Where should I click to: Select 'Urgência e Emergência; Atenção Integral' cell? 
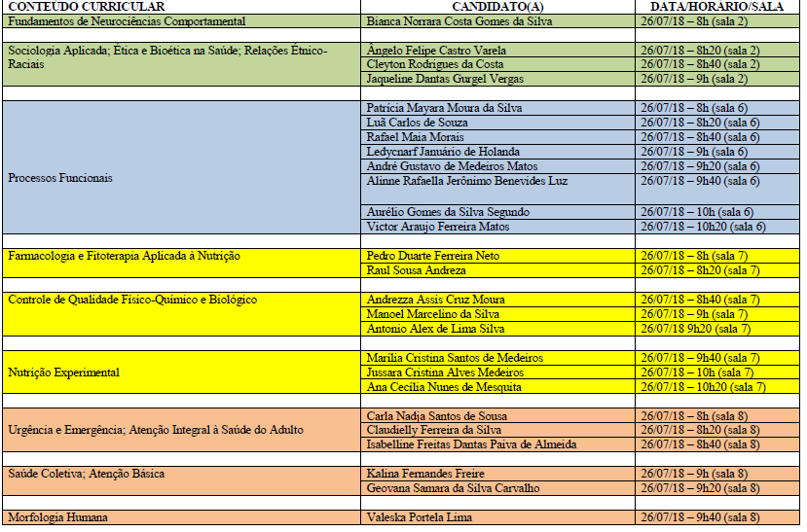coord(181,430)
